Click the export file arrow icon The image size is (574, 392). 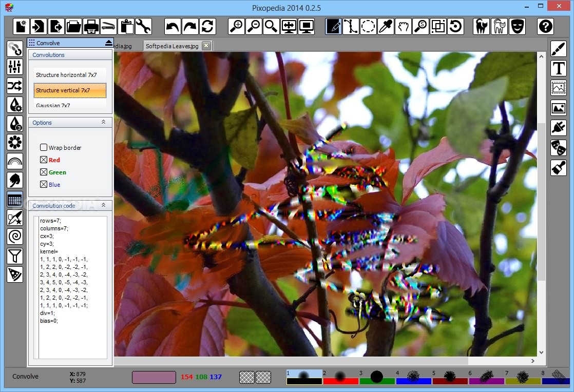[56, 26]
